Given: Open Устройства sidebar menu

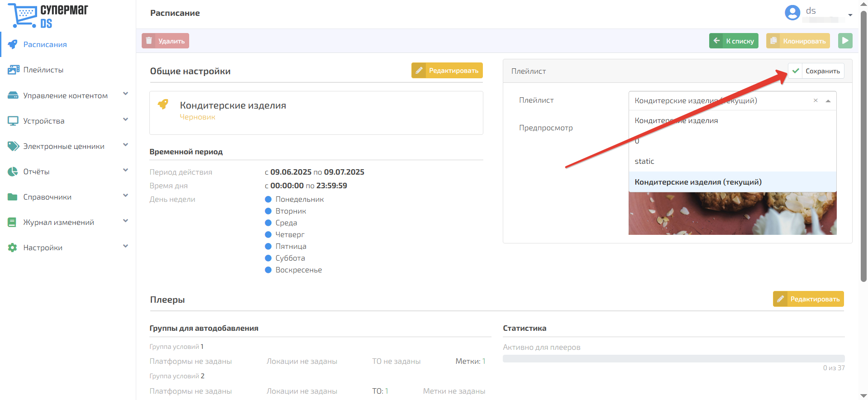Looking at the screenshot, I should click(x=68, y=121).
